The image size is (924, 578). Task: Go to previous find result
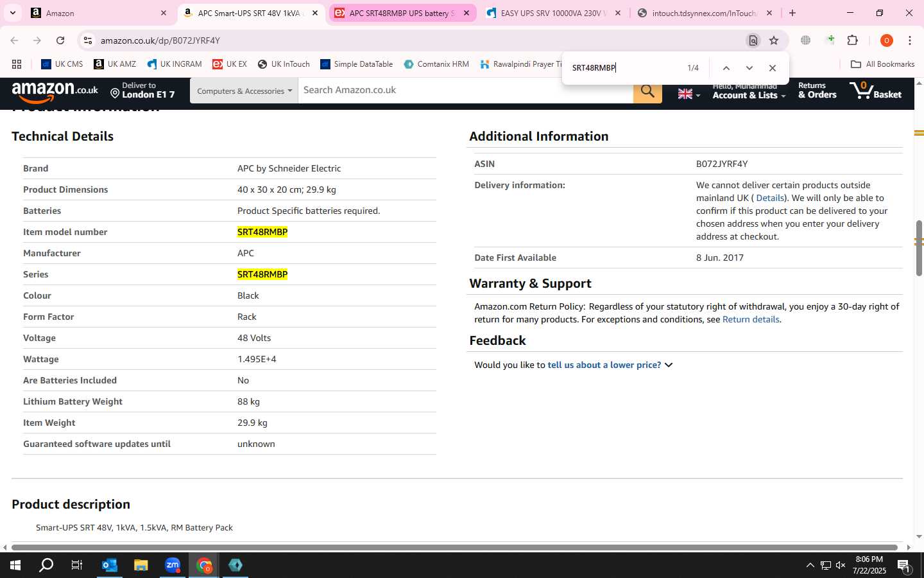(726, 68)
